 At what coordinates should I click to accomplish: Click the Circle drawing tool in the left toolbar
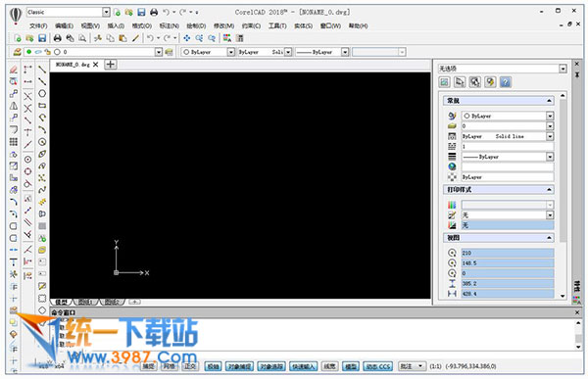[42, 93]
